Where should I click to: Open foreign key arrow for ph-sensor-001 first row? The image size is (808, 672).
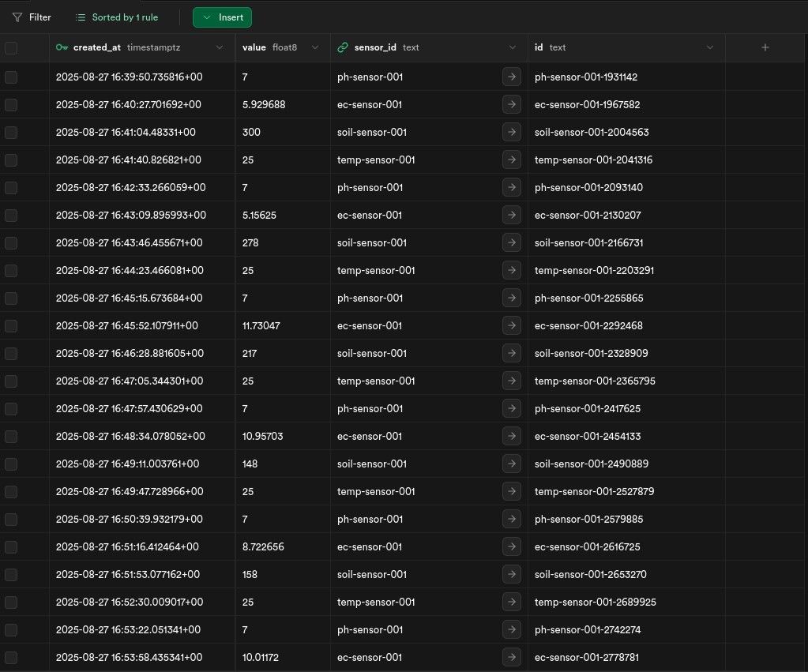[511, 77]
